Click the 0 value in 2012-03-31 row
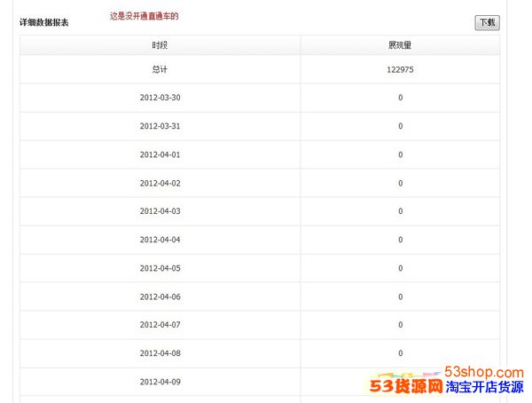The height and width of the screenshot is (403, 532). [x=401, y=126]
